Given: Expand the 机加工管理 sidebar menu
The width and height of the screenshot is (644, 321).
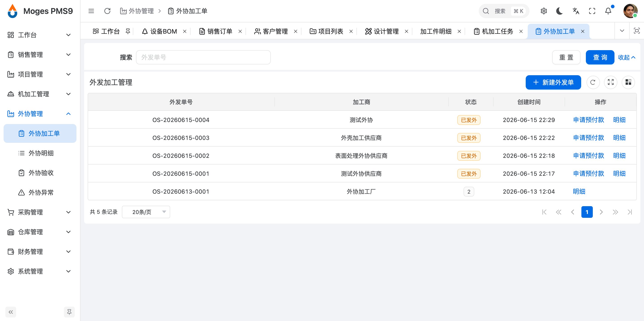Looking at the screenshot, I should 40,94.
